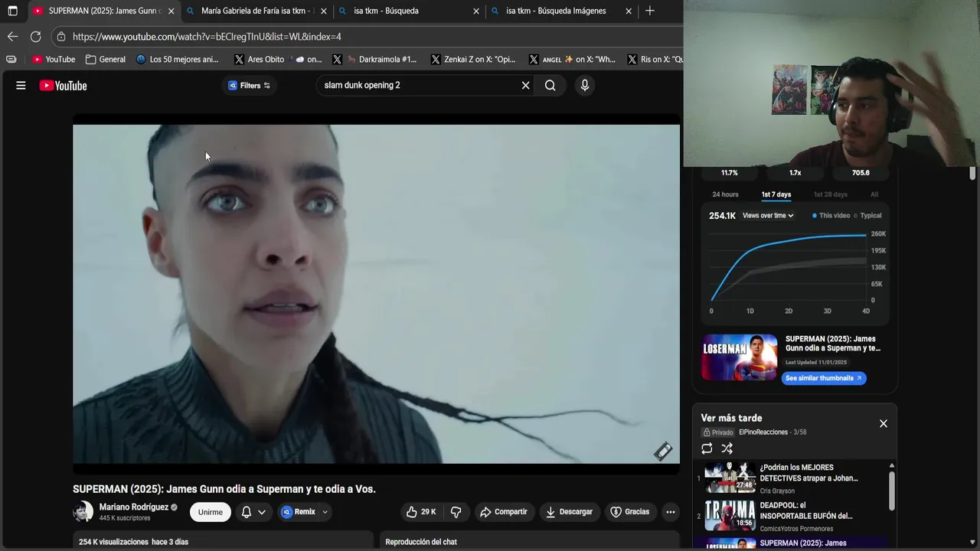Image resolution: width=980 pixels, height=551 pixels.
Task: Close the 'Ver más tarde' playlist panel
Action: [x=883, y=423]
